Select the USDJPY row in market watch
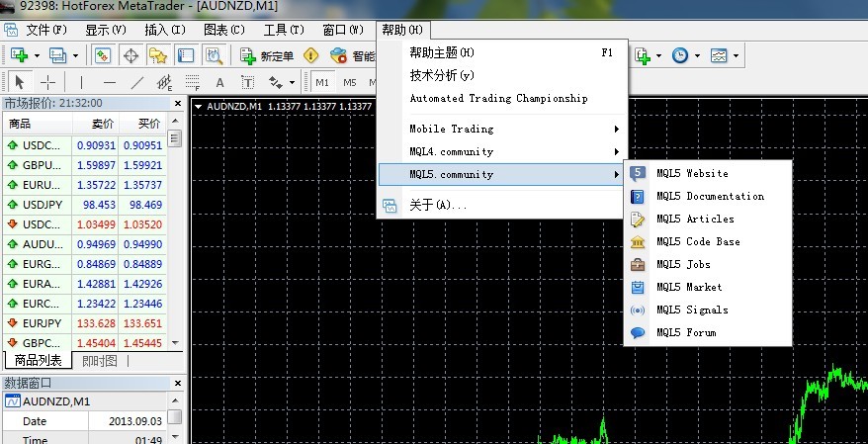Screen dimensions: 868x444 (85, 205)
